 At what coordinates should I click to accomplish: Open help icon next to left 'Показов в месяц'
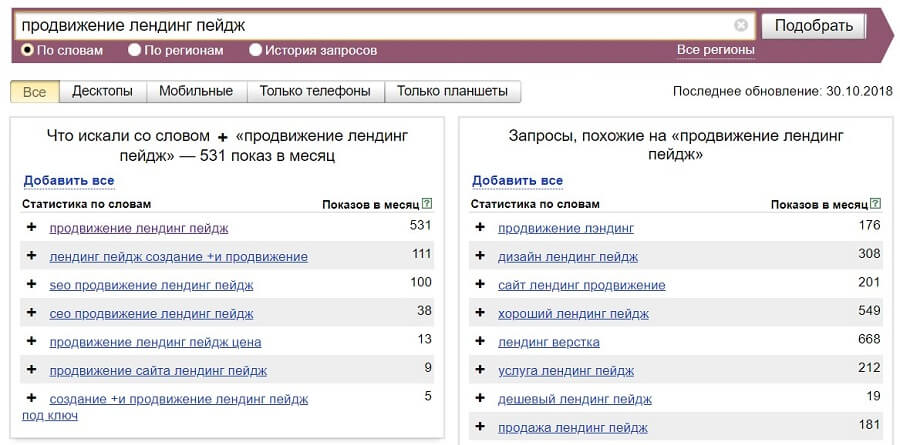click(x=426, y=203)
